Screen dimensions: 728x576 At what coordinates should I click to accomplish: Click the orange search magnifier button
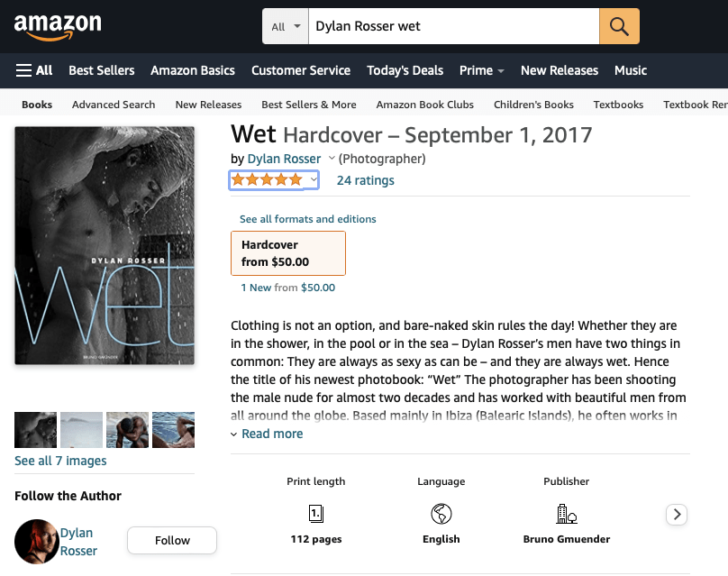(x=619, y=26)
